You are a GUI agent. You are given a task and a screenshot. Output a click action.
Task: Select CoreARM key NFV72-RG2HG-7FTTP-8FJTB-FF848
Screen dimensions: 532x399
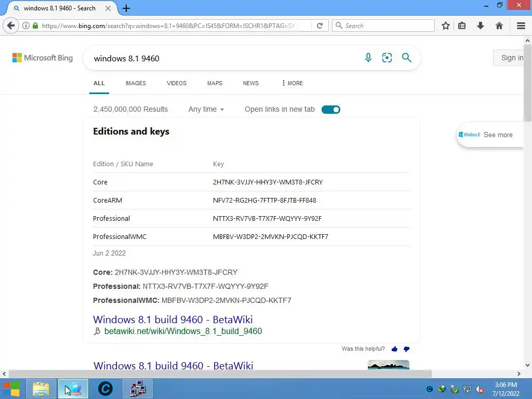pos(264,201)
